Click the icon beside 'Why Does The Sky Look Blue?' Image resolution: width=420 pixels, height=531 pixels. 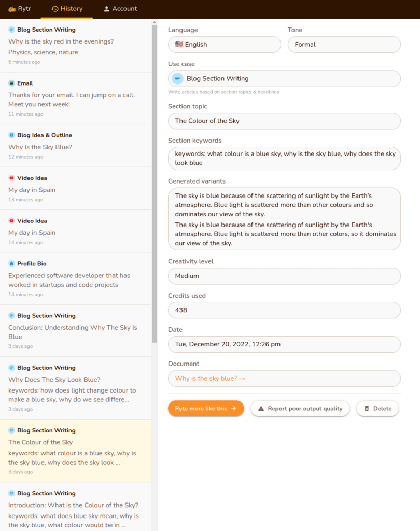11,368
